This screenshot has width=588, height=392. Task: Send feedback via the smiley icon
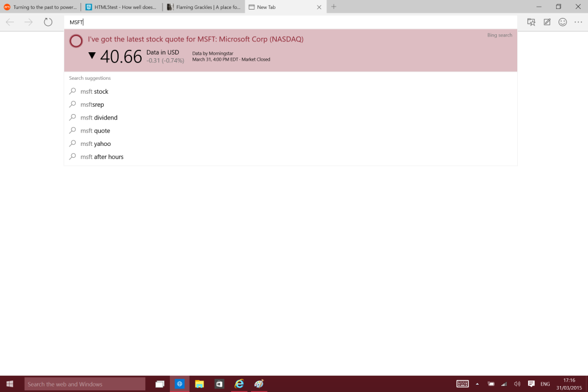563,22
